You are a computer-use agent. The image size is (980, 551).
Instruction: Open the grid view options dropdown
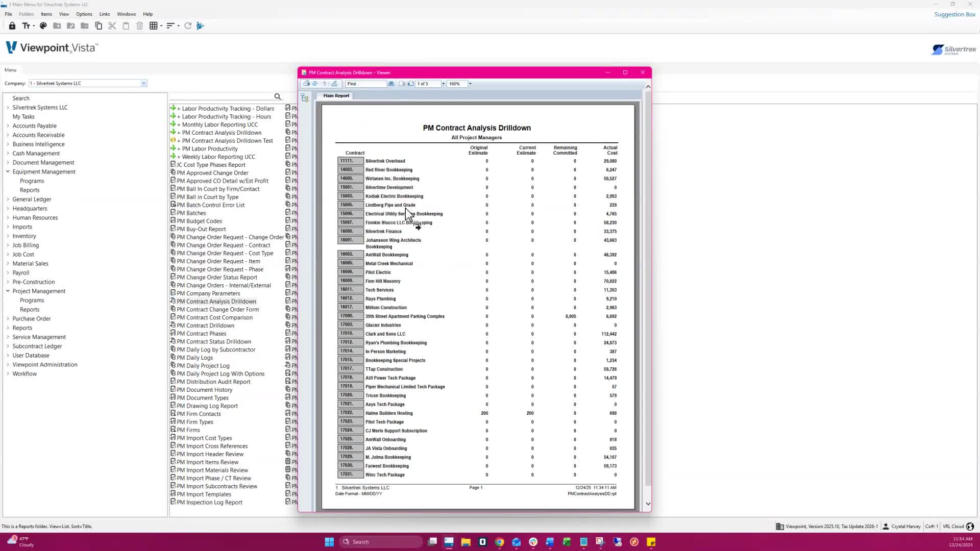161,26
